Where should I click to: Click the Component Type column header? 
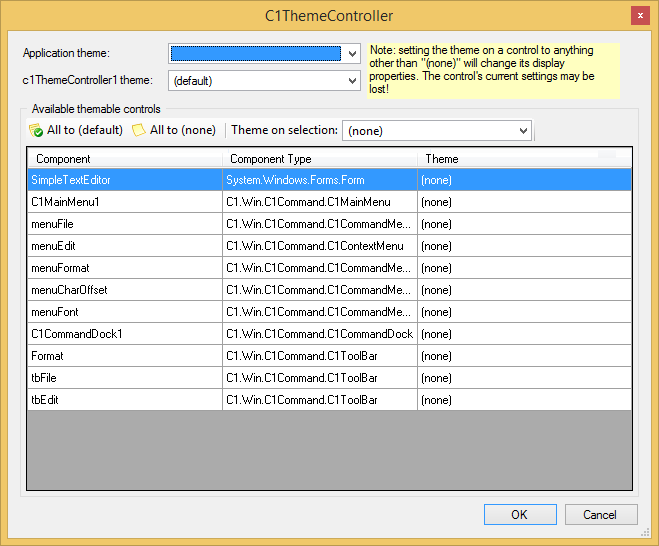coord(319,159)
